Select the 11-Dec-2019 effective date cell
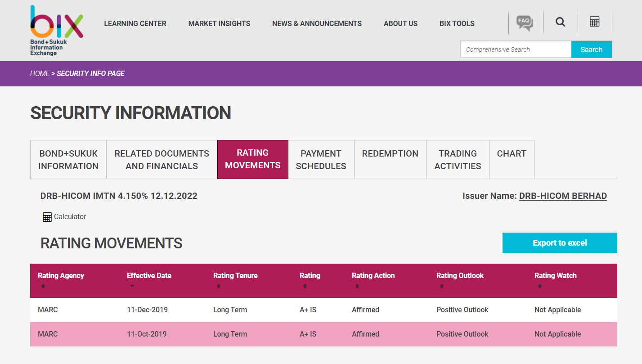 coord(147,310)
